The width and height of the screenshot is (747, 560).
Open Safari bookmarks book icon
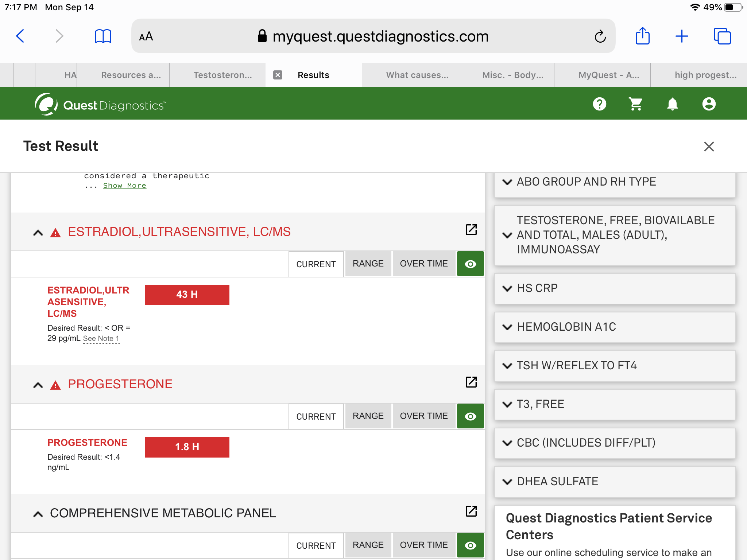[103, 36]
